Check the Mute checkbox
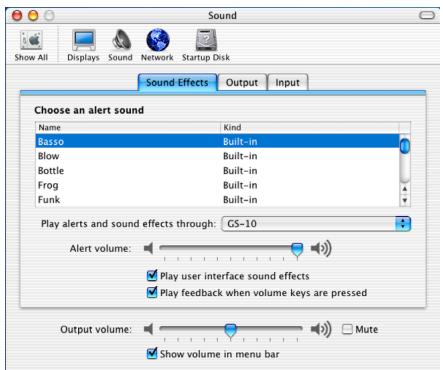 tap(347, 329)
